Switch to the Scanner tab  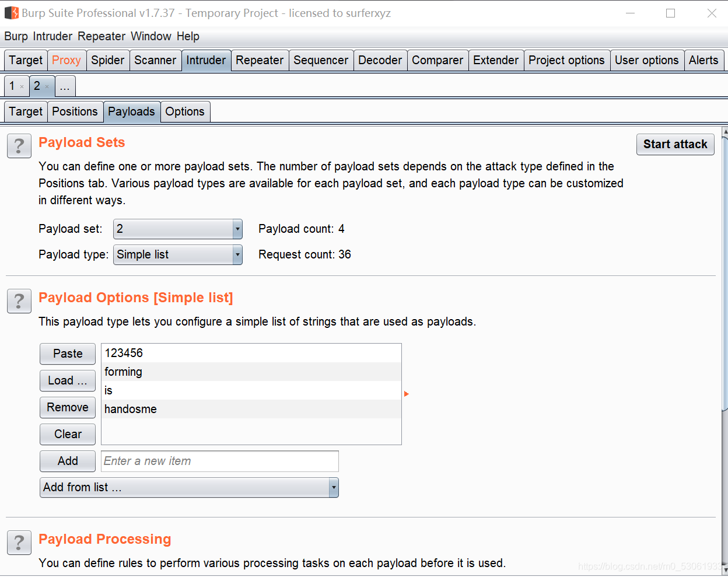click(155, 60)
